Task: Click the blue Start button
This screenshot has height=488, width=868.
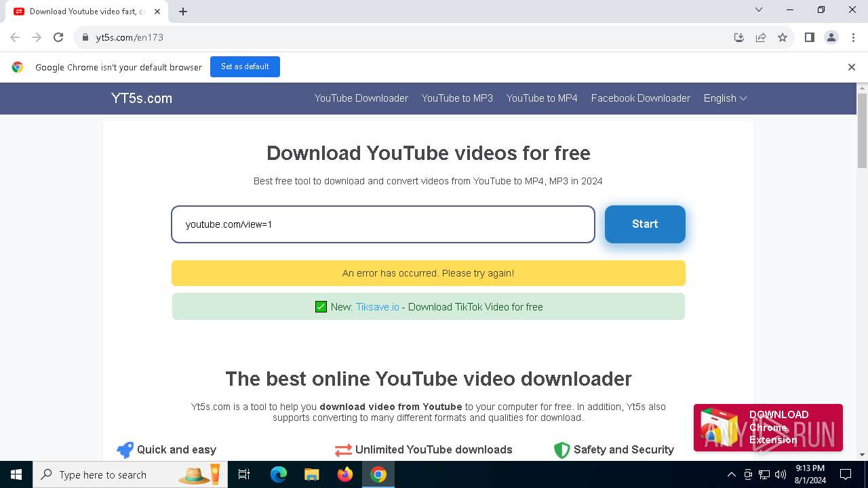Action: coord(645,224)
